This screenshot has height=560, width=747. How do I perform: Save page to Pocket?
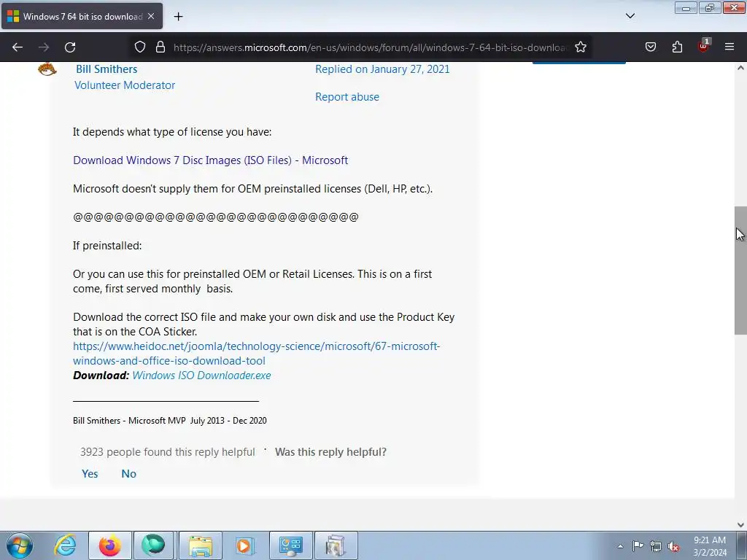650,47
